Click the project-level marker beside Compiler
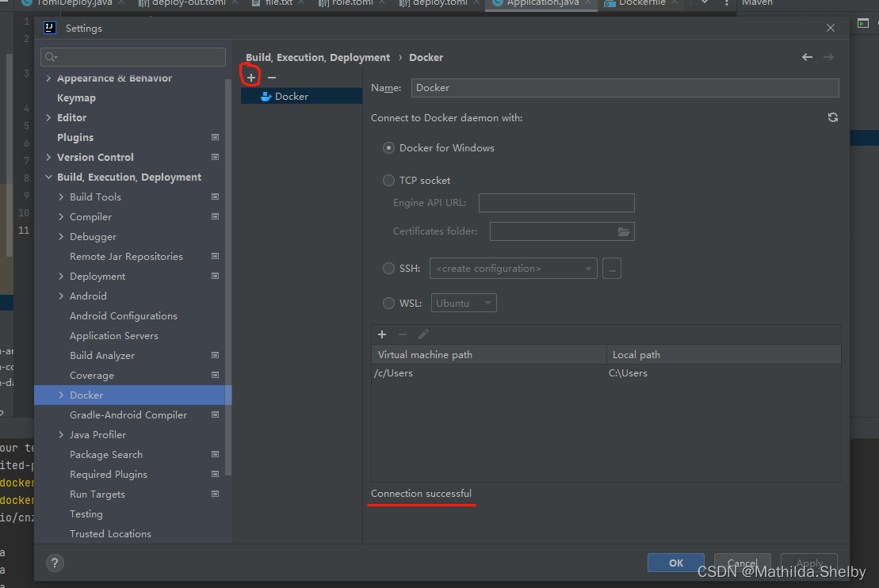The image size is (879, 588). pos(215,216)
